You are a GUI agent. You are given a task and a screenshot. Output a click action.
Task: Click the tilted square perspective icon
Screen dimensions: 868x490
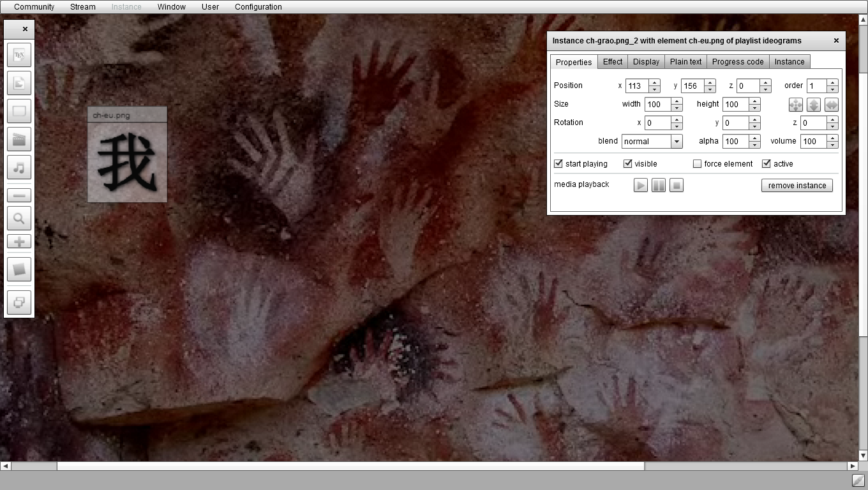click(x=19, y=269)
